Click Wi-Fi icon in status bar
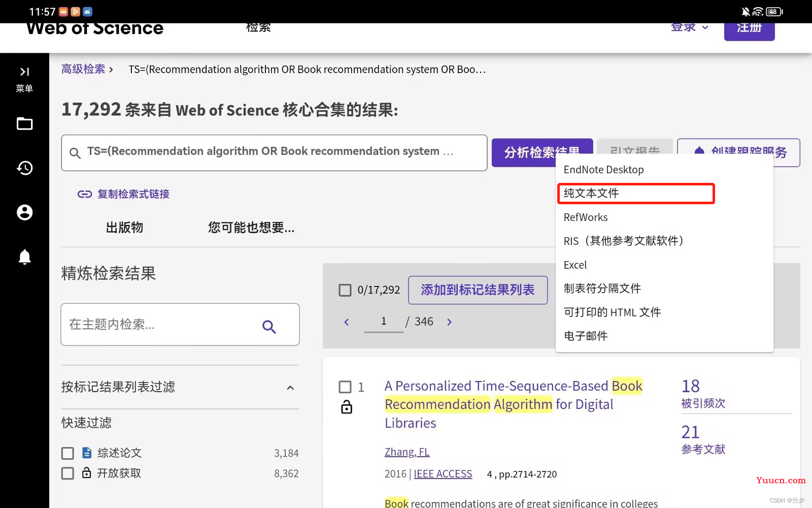Screen dimensions: 812x508 click(x=758, y=12)
